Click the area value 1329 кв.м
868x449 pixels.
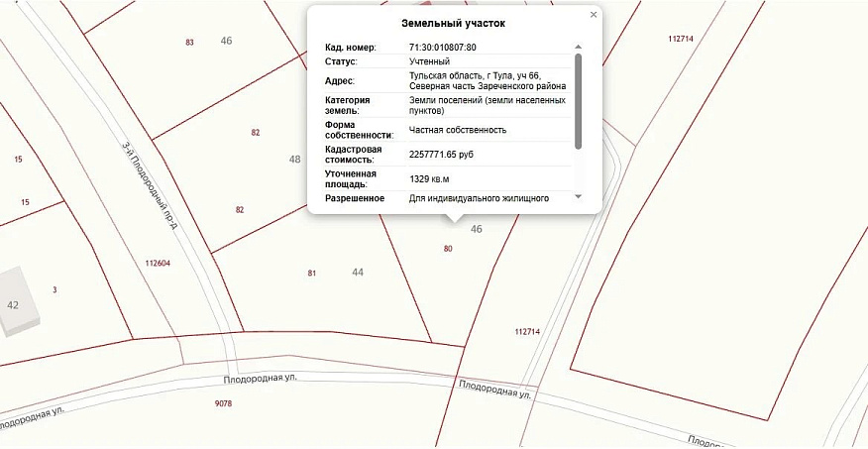click(426, 179)
